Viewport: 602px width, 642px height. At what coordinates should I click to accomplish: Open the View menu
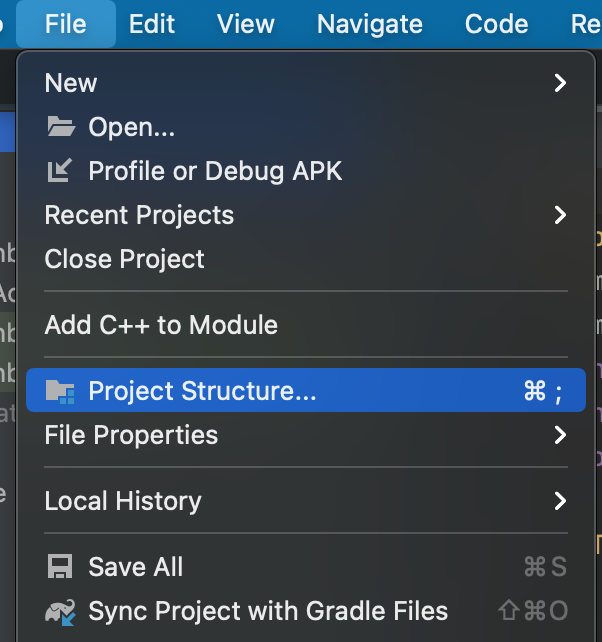click(x=246, y=23)
